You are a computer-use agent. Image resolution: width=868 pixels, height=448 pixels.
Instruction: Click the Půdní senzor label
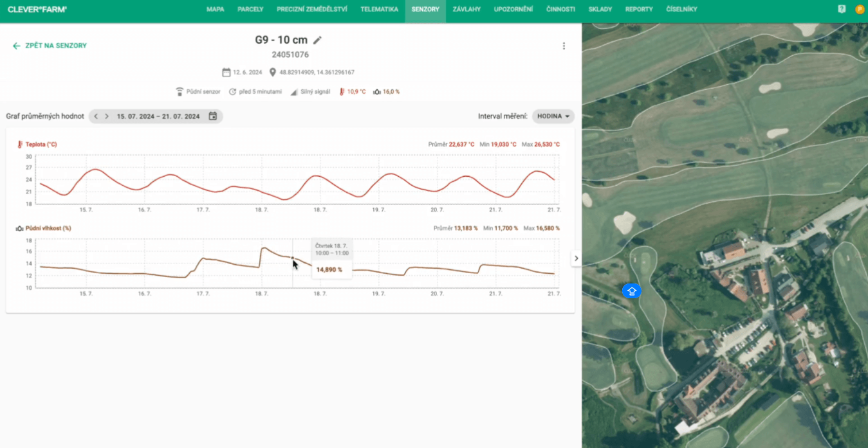click(203, 92)
